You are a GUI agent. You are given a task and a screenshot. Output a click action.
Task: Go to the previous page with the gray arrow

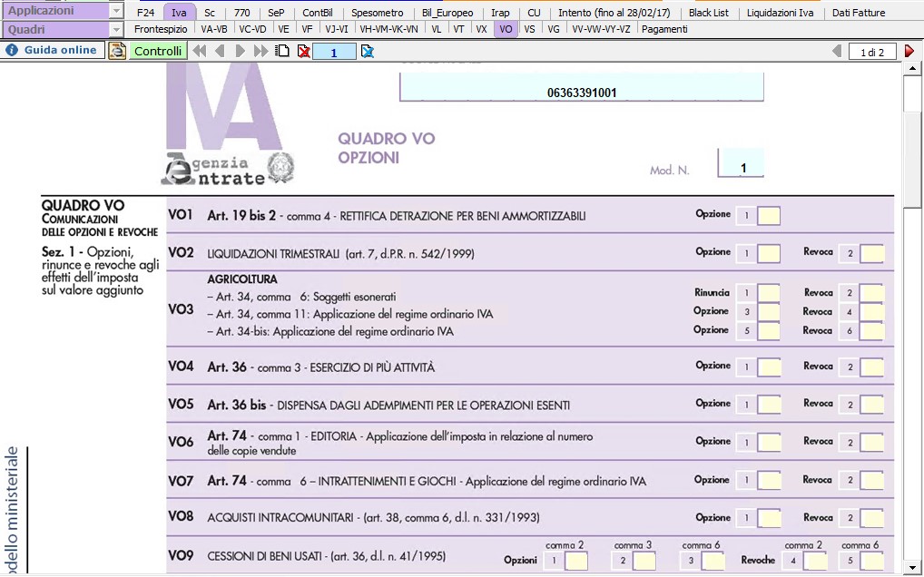(x=837, y=51)
